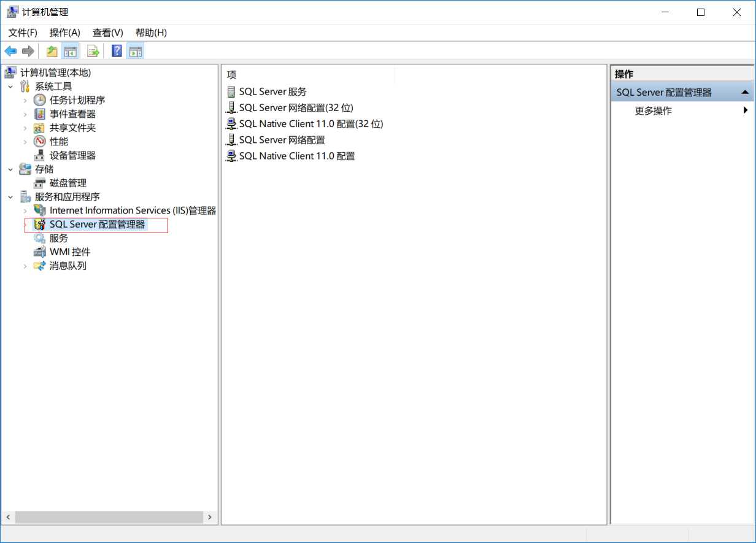Expand the 性能 node

coord(25,142)
